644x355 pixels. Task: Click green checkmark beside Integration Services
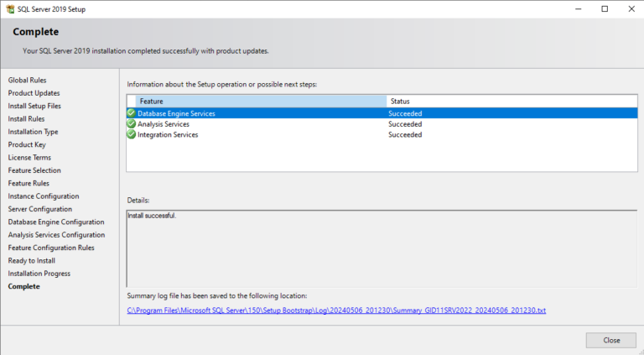[x=131, y=135]
